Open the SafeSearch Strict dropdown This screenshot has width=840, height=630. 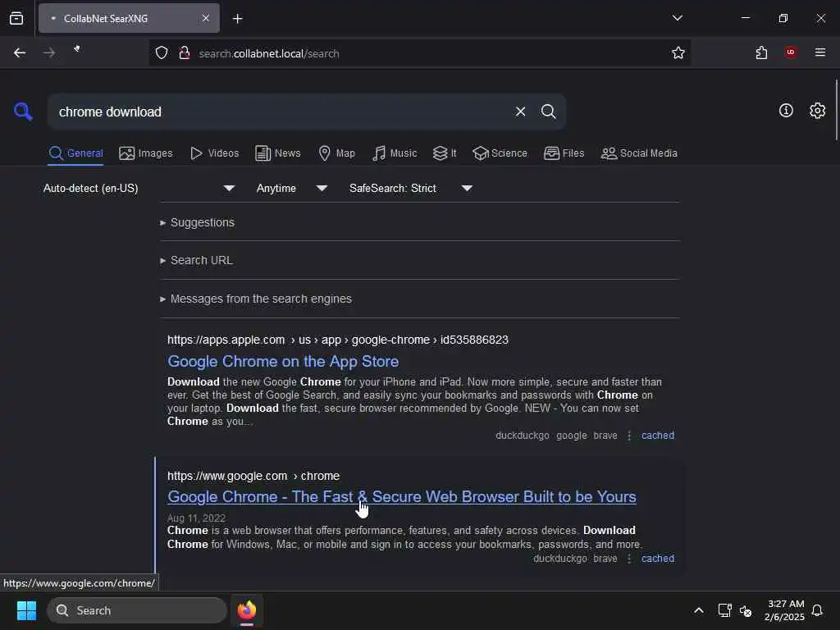point(410,188)
